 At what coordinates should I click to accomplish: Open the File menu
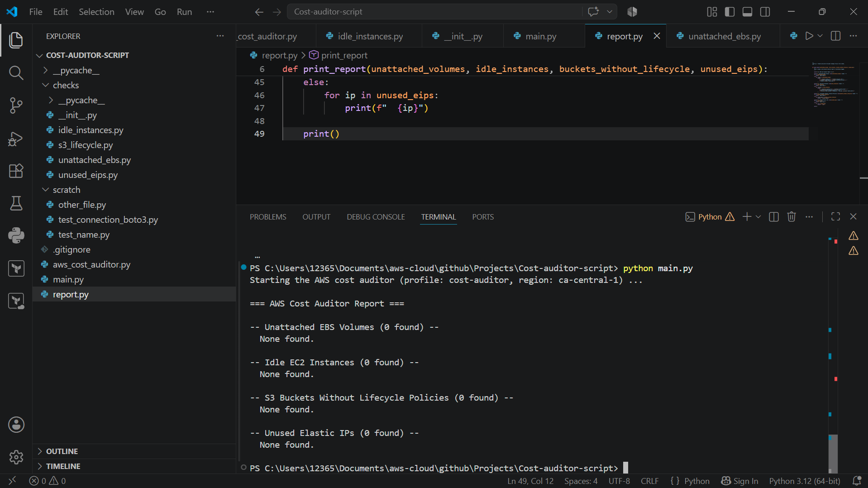[x=36, y=12]
